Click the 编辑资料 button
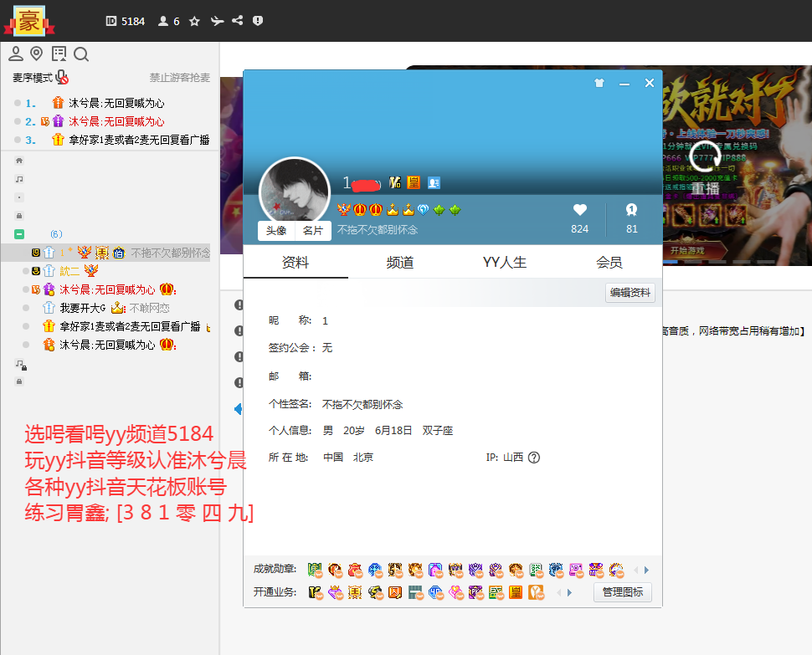812x655 pixels. tap(632, 292)
